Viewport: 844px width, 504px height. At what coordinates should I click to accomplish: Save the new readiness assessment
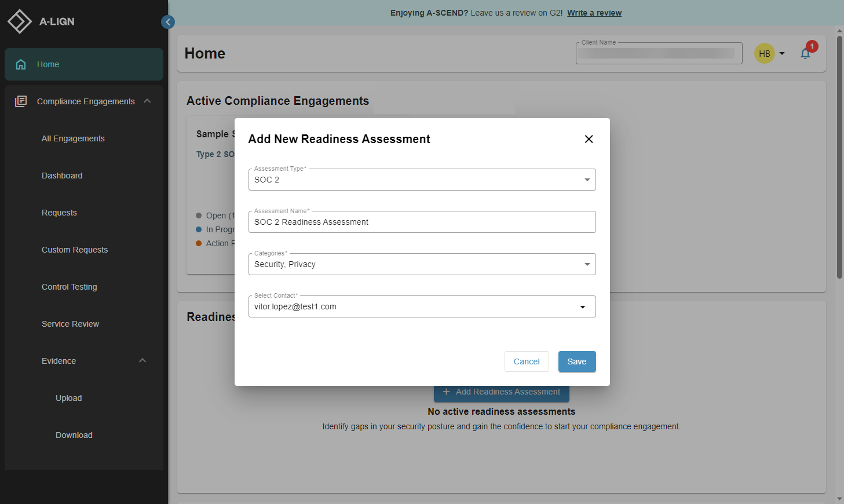pos(577,361)
